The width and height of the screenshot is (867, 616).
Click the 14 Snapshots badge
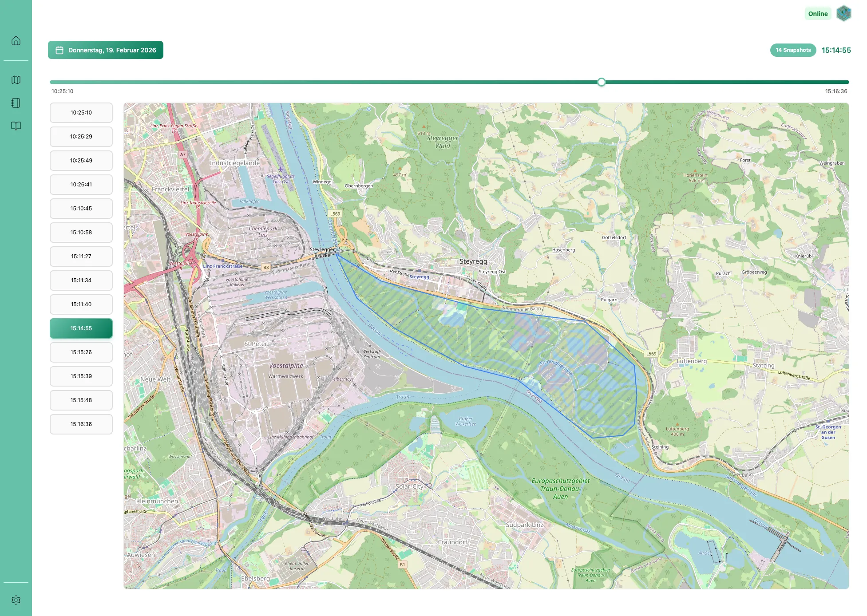click(793, 50)
